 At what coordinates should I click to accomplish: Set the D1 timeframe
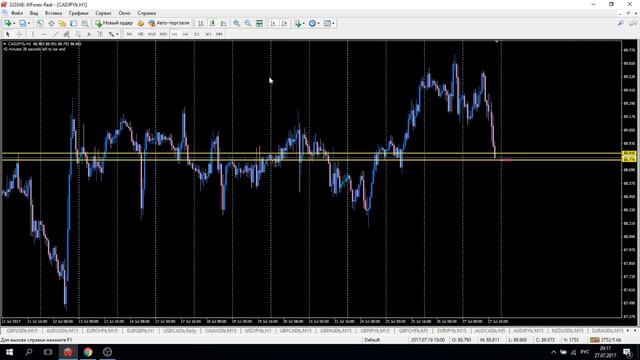coord(197,34)
